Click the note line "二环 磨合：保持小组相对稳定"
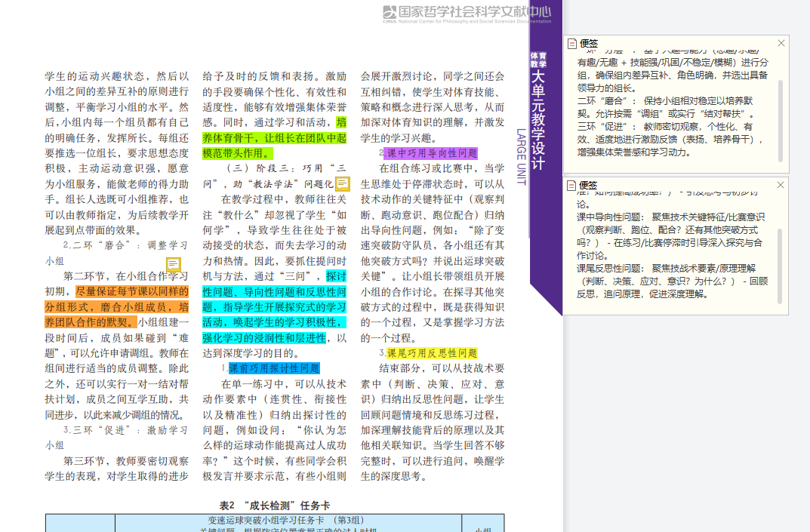Screen dimensions: 810x532 pos(665,100)
